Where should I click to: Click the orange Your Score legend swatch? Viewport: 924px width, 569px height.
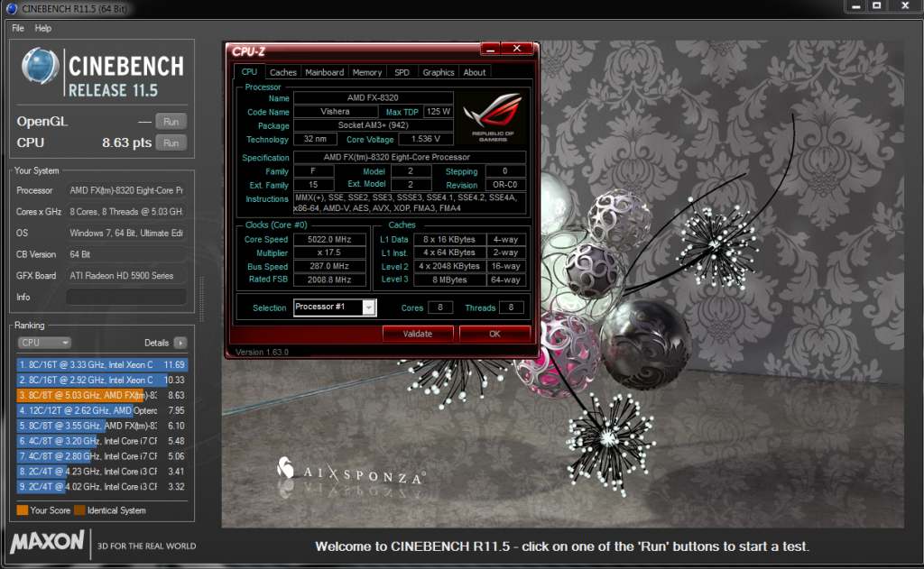click(23, 510)
